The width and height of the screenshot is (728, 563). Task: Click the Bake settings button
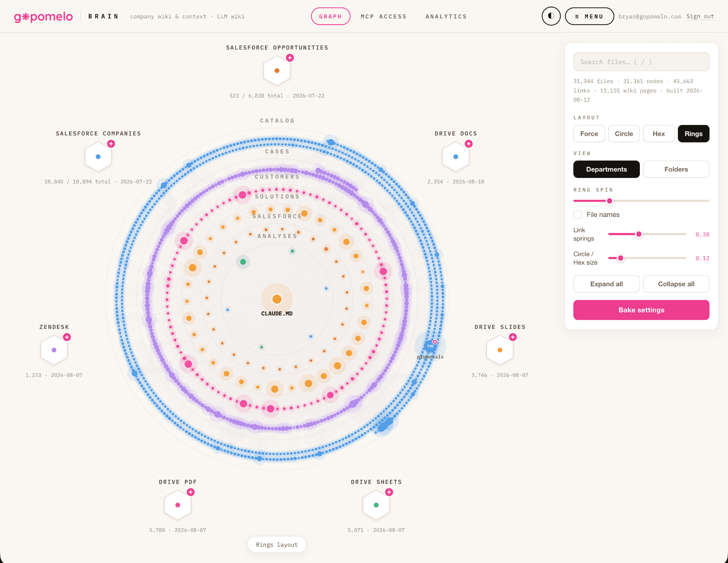[641, 310]
